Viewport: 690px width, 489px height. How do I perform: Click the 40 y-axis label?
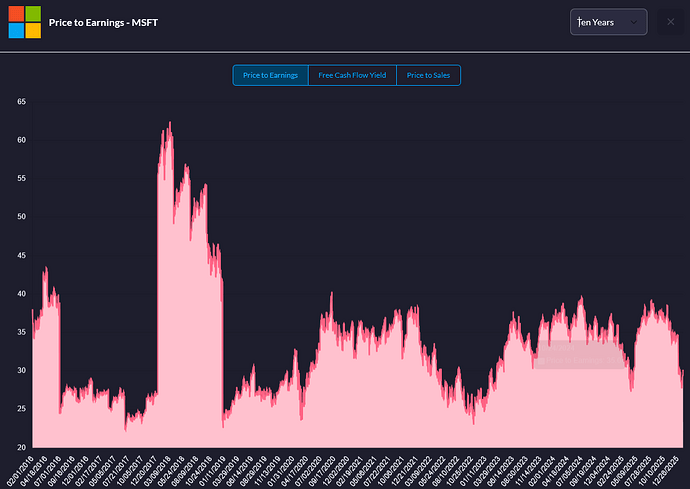22,294
